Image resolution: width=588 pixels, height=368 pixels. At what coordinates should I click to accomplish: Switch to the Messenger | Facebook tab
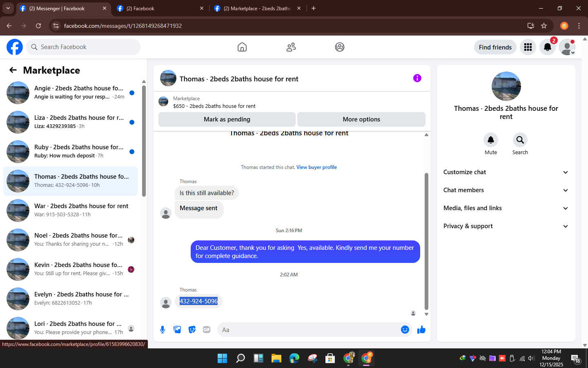(x=63, y=8)
